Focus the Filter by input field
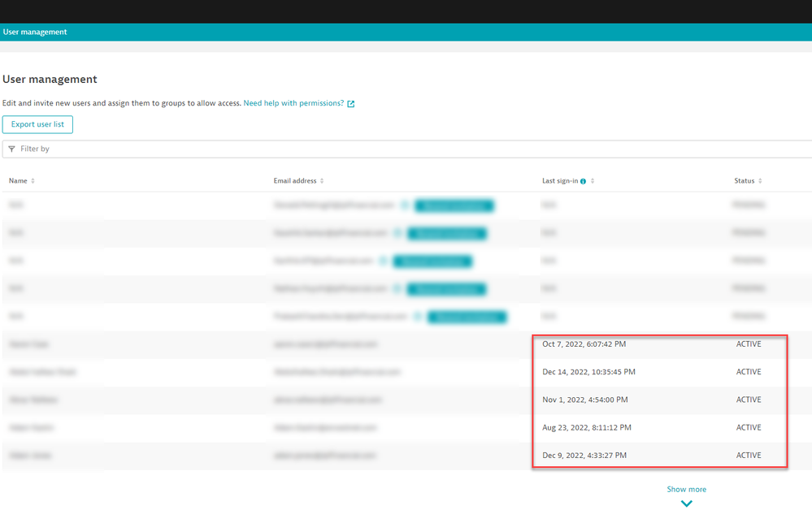 pos(406,149)
